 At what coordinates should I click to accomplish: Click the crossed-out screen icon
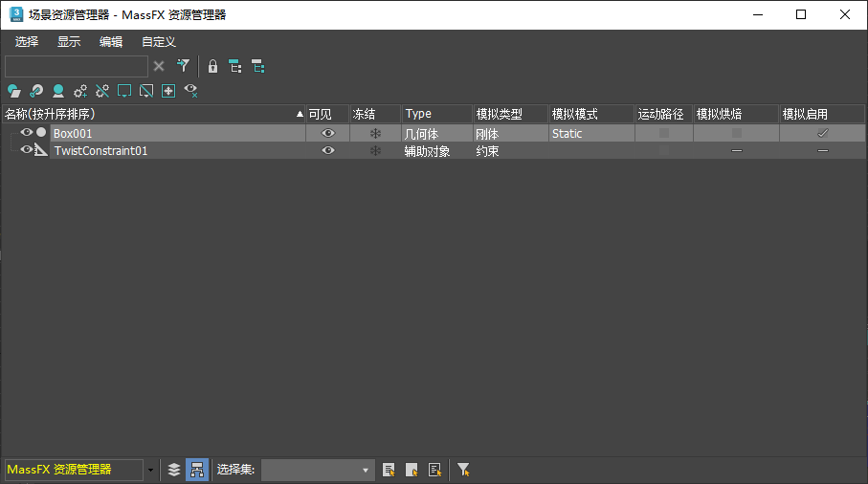(x=146, y=91)
